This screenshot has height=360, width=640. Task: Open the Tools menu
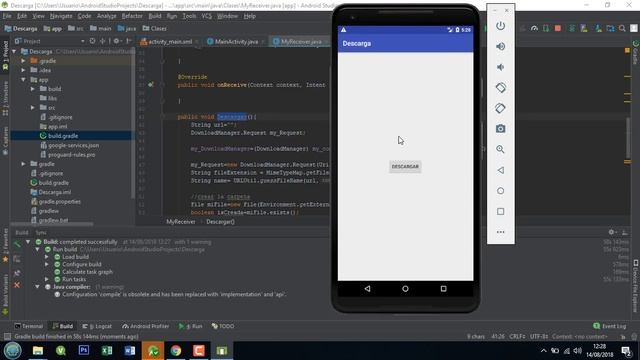point(189,16)
